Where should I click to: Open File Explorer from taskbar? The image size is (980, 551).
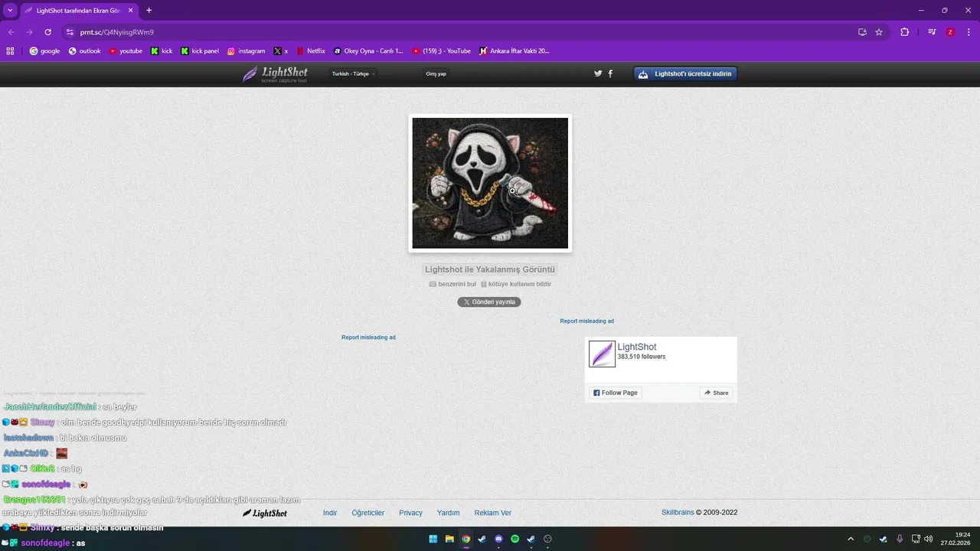tap(449, 539)
